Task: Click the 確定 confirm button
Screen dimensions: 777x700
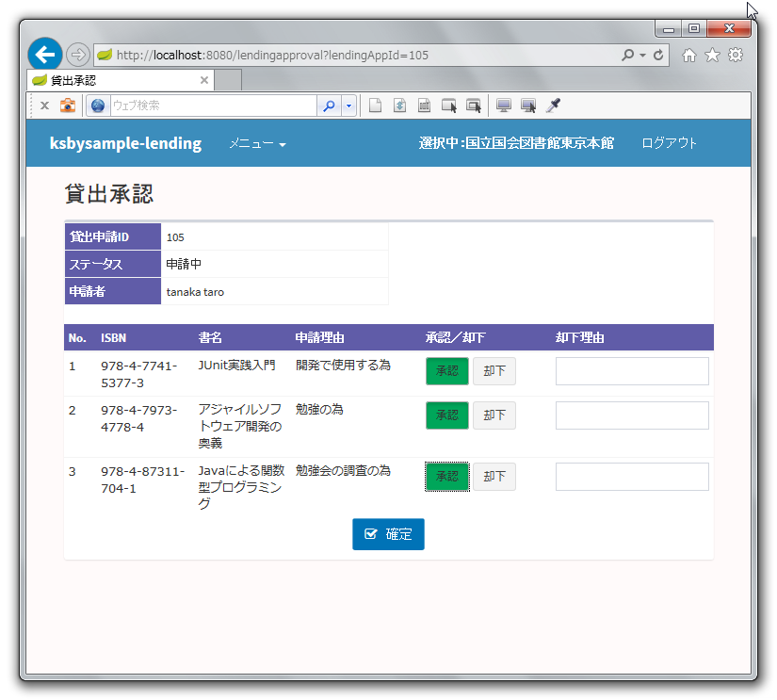Action: pyautogui.click(x=388, y=534)
